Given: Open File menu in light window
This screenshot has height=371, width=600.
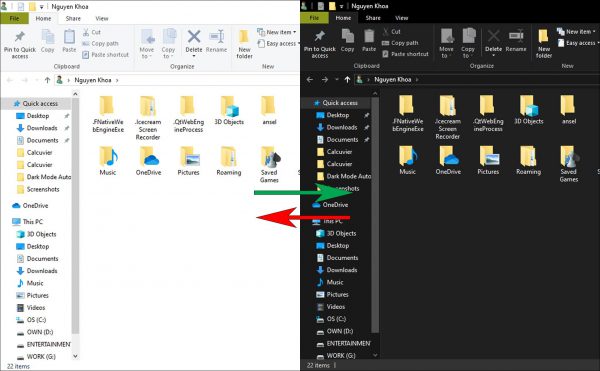Looking at the screenshot, I should pyautogui.click(x=14, y=18).
